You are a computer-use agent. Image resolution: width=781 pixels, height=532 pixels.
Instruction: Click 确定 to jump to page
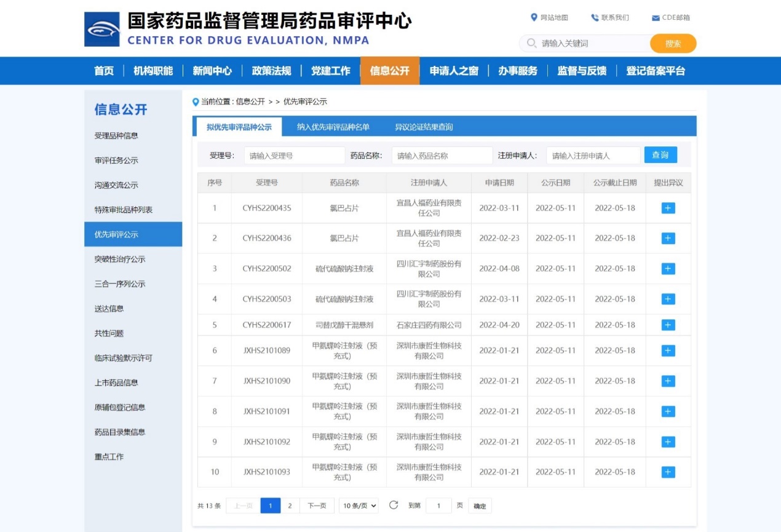480,506
